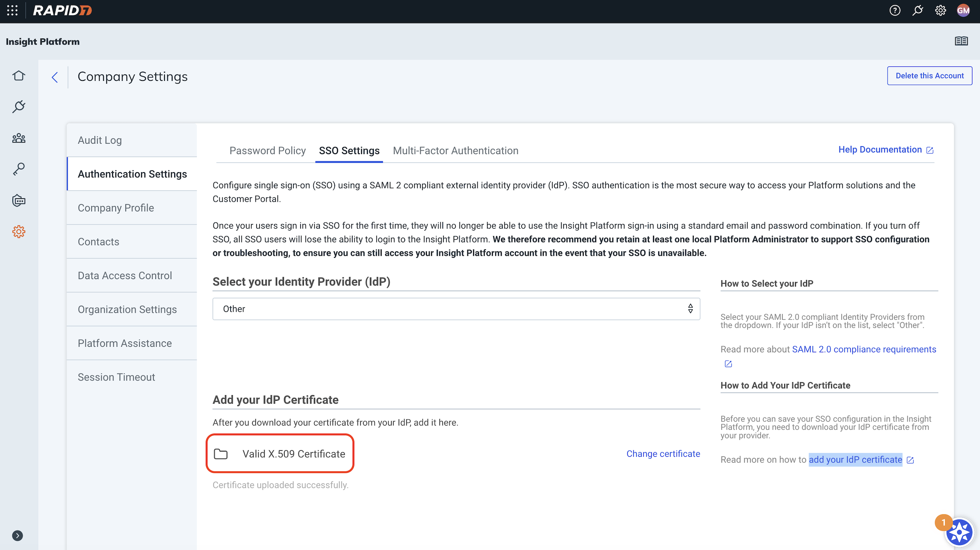Click the GM user avatar
This screenshot has height=550, width=980.
963,10
